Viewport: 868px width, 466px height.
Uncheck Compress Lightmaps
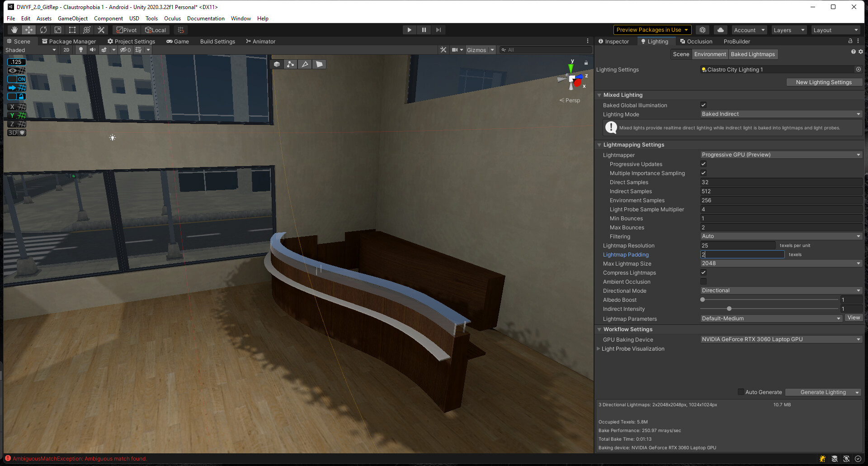pos(703,272)
